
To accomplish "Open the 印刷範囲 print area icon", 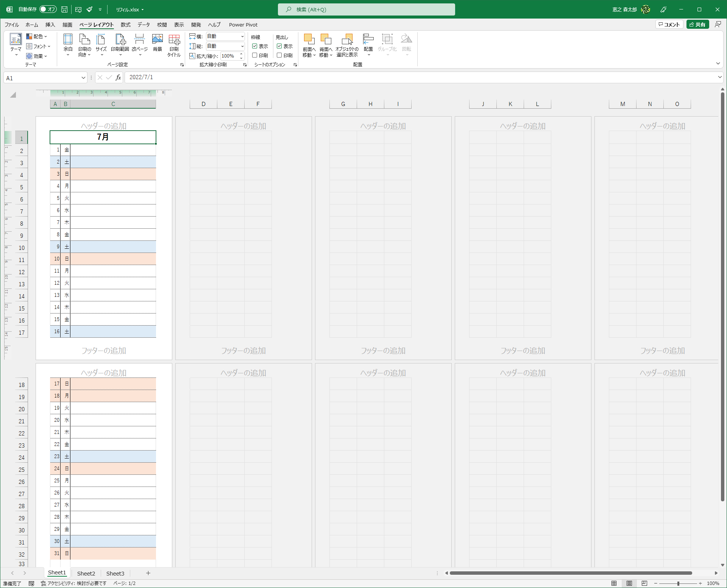I will (x=120, y=40).
